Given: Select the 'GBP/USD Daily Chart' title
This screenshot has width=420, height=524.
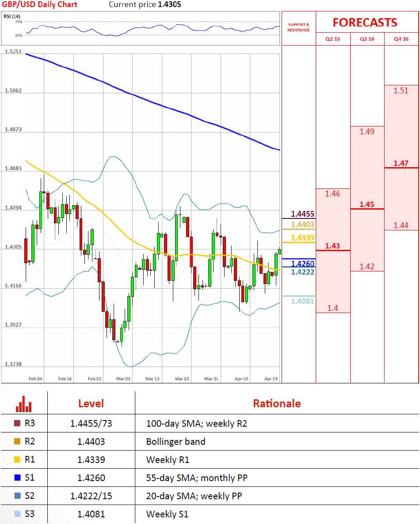Looking at the screenshot, I should [x=39, y=5].
